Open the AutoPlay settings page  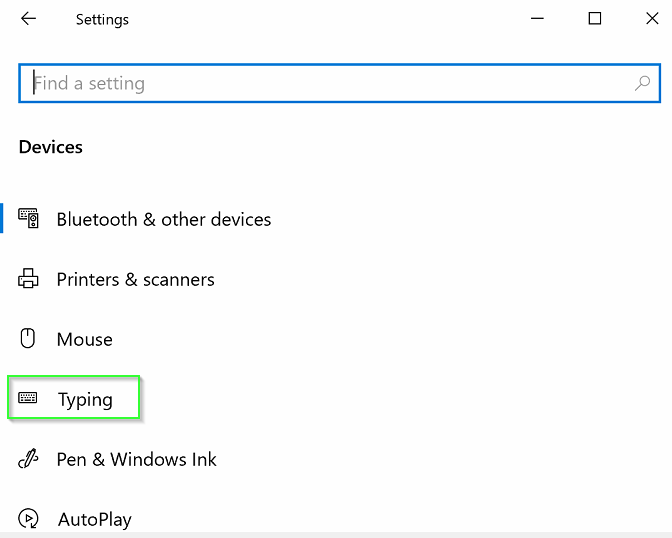(x=95, y=520)
